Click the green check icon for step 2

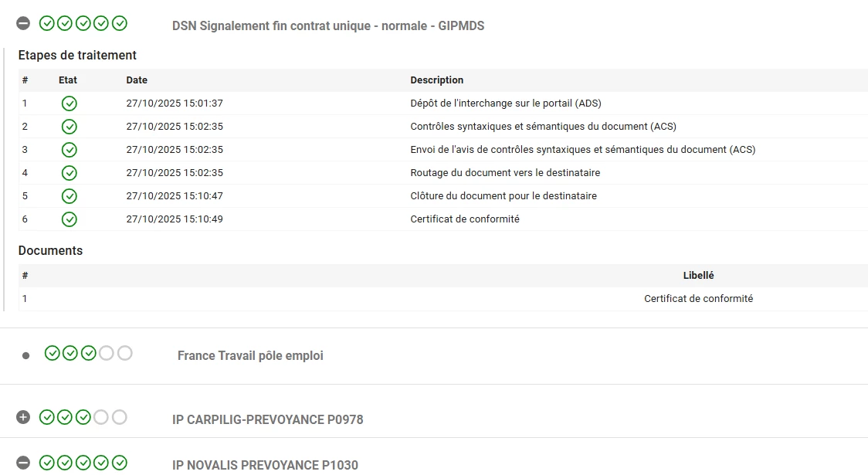point(70,127)
